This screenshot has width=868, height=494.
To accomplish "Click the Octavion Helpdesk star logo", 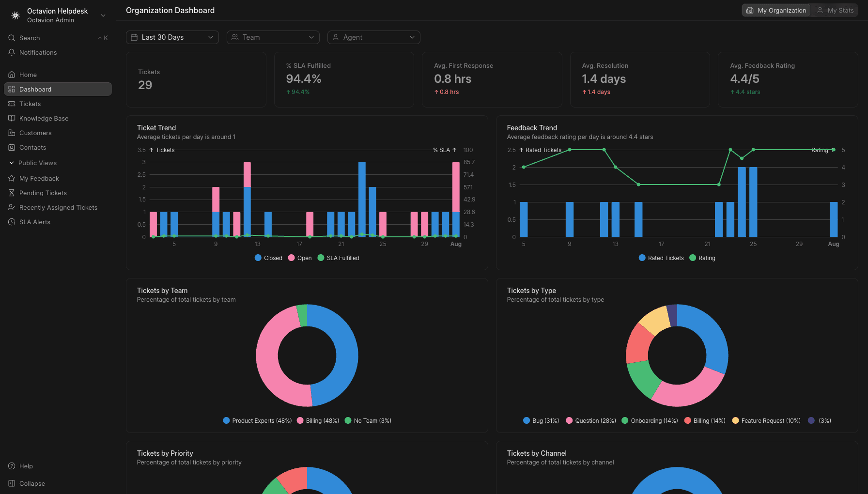I will coord(15,15).
